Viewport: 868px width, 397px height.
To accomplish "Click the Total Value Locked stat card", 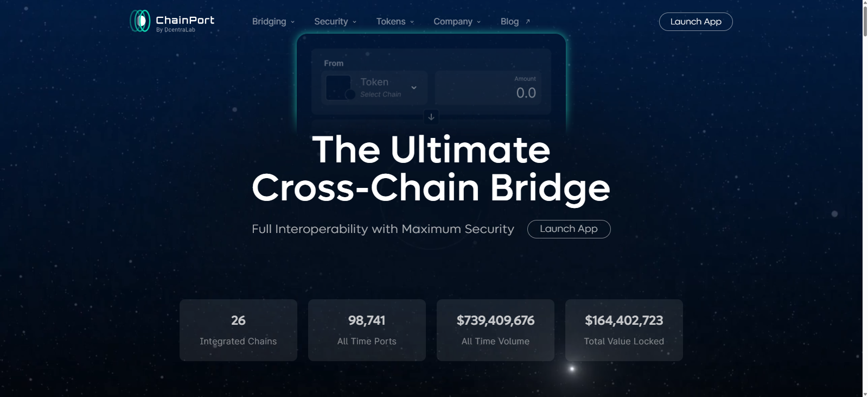I will point(623,330).
